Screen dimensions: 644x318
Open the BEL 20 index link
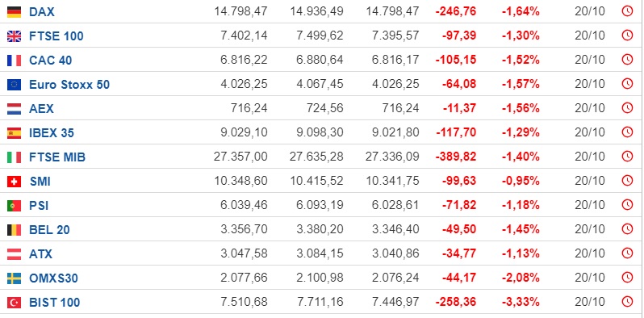[49, 230]
